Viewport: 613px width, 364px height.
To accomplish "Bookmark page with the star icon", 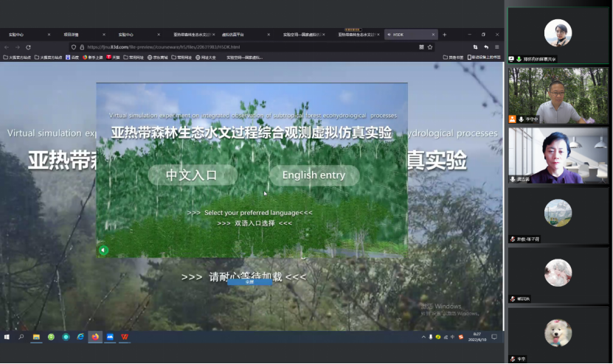I will pyautogui.click(x=430, y=46).
